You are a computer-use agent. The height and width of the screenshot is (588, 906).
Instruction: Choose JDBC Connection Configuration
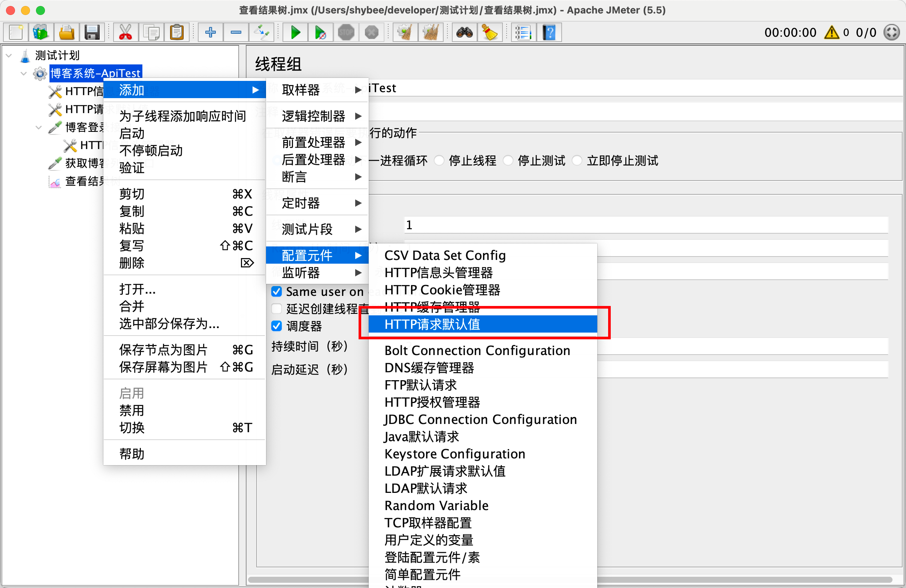pos(483,419)
